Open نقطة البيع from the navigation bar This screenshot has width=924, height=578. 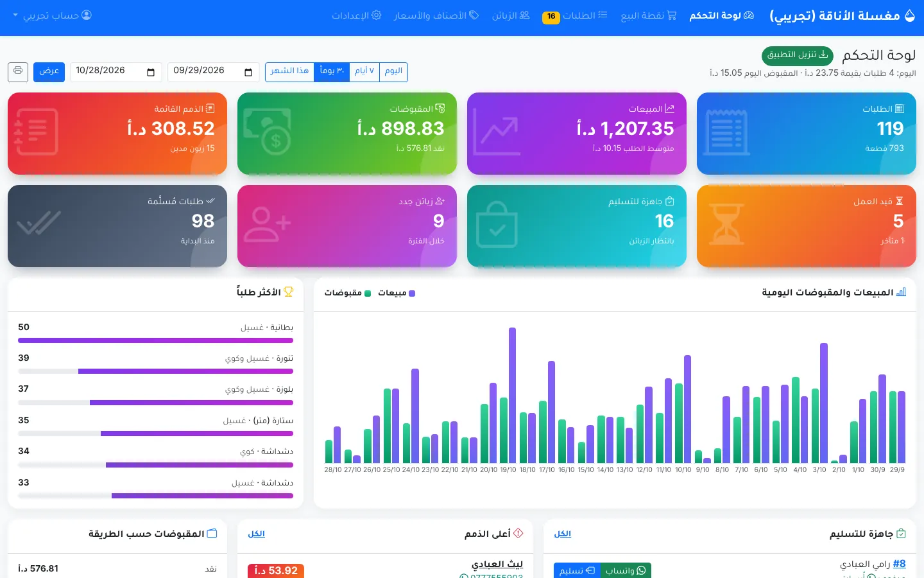click(649, 16)
